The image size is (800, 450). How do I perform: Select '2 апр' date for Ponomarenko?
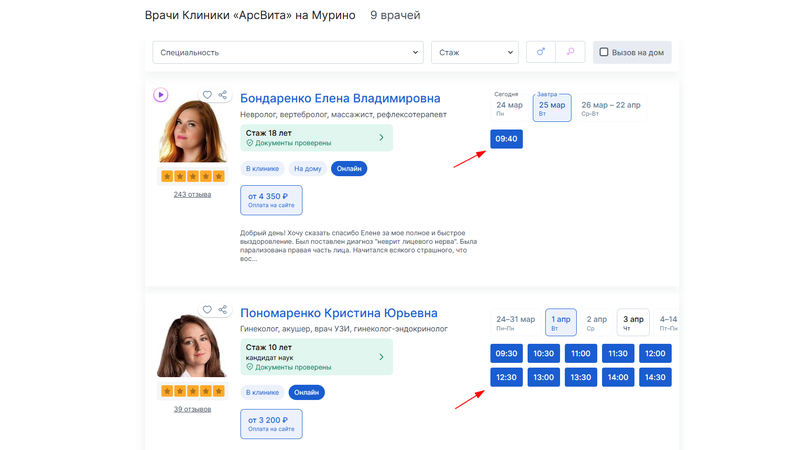(x=596, y=322)
